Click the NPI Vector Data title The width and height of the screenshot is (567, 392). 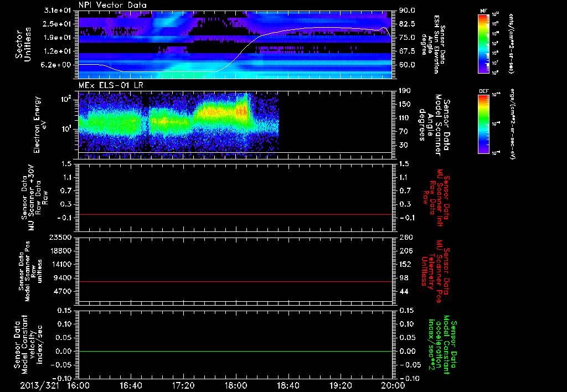112,5
